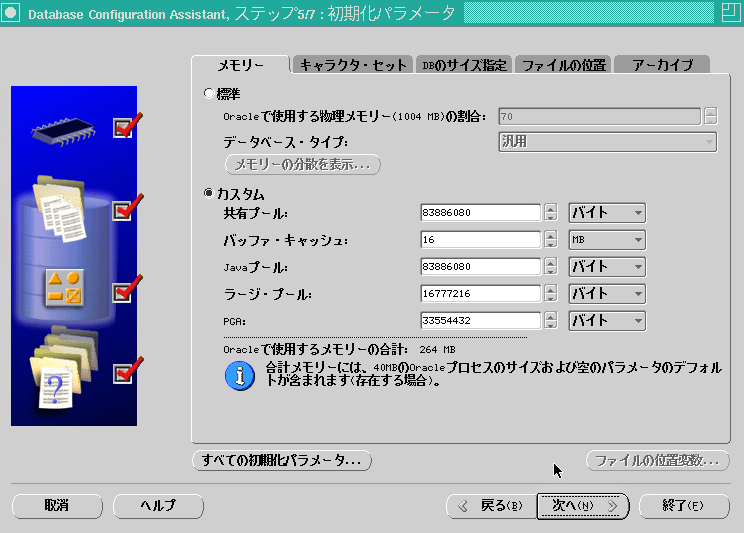This screenshot has height=533, width=744.
Task: Switch to the アーカイブ tab
Action: (x=662, y=65)
